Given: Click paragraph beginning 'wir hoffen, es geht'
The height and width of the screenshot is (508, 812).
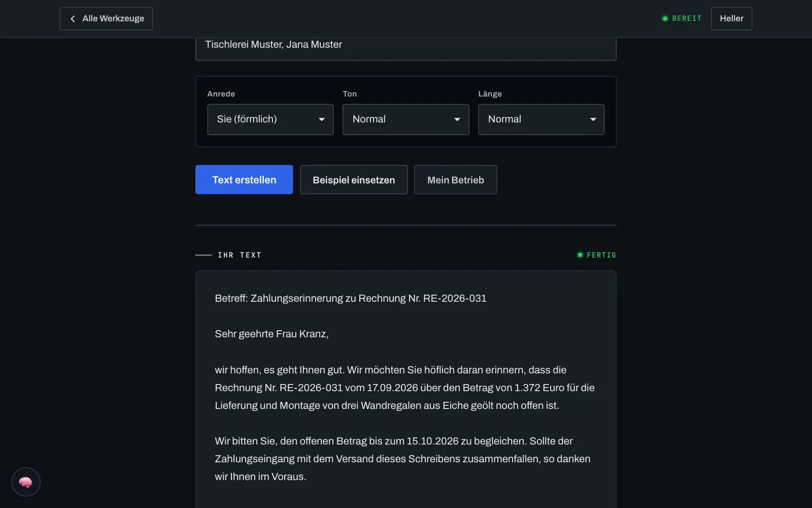Looking at the screenshot, I should pos(404,388).
